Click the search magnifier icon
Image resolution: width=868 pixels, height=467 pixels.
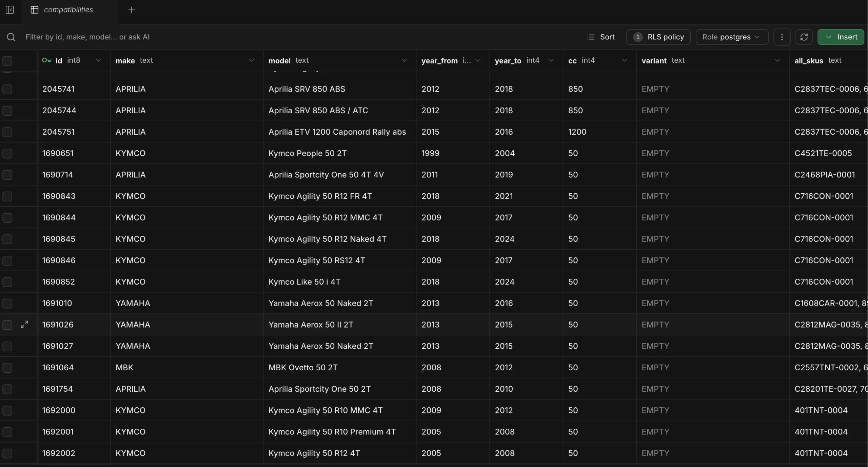[x=11, y=37]
